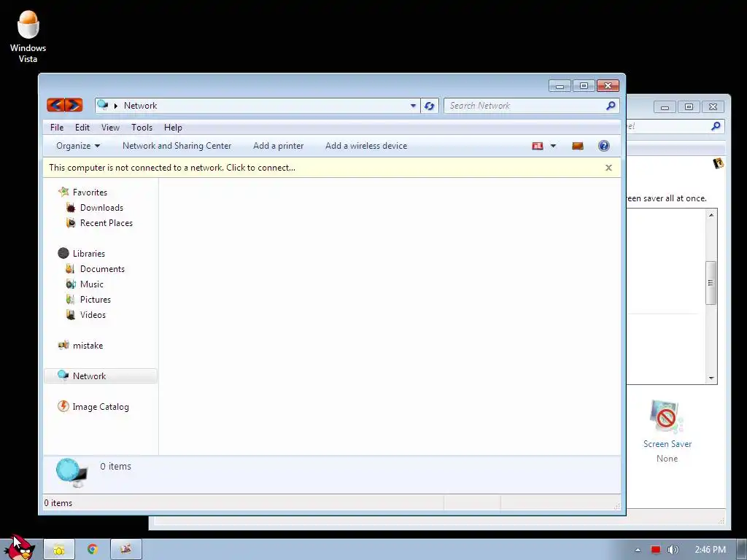The width and height of the screenshot is (747, 560).
Task: Open the Documents library
Action: 102,268
